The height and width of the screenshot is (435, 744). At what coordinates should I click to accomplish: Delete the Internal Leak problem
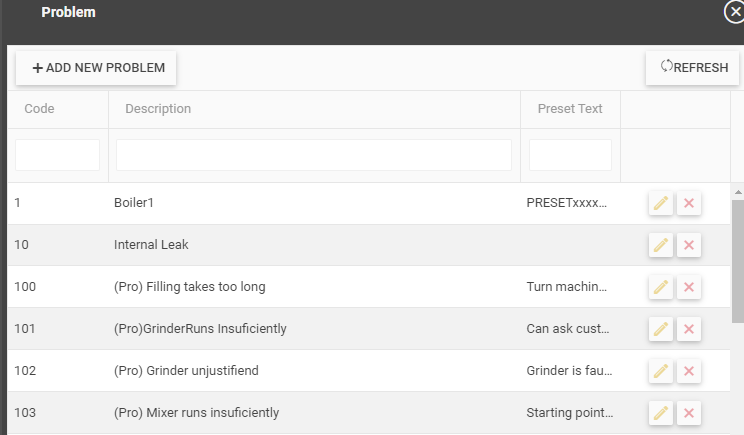(689, 245)
